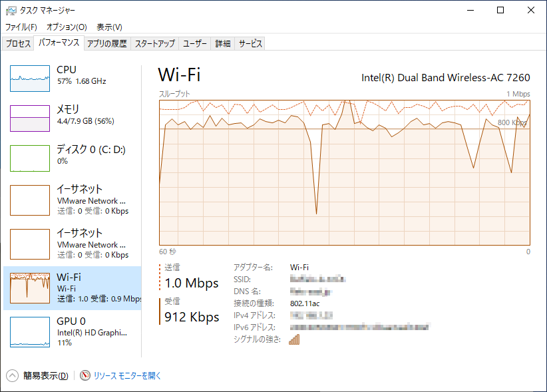This screenshot has height=392, width=547.
Task: Click the Wi-Fi sidebar graph thumbnail
Action: tap(30, 288)
